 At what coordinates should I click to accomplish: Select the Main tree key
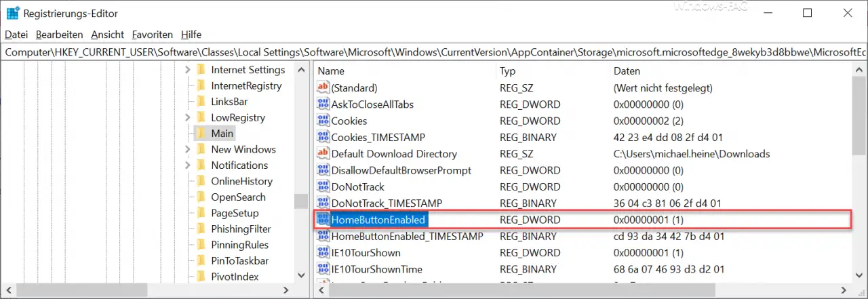222,134
